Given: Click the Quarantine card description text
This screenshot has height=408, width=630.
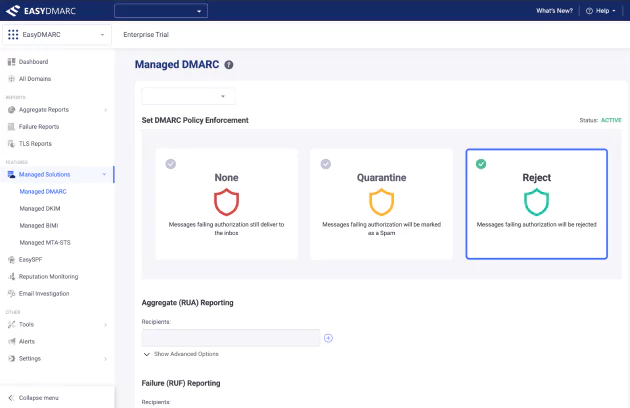Looking at the screenshot, I should (381, 229).
